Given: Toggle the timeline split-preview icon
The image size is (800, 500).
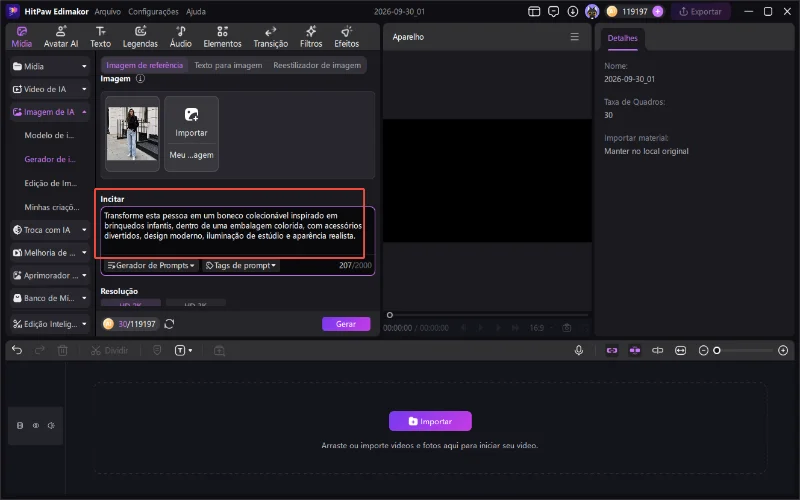Looking at the screenshot, I should click(658, 351).
